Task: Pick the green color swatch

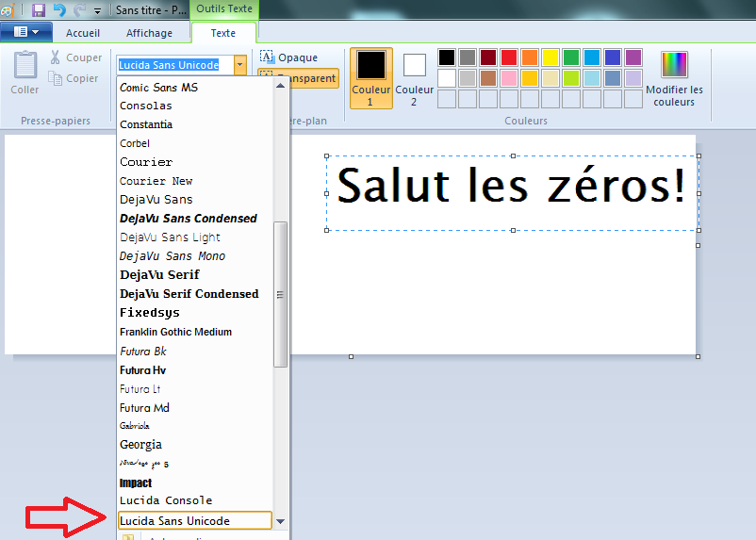Action: [571, 57]
